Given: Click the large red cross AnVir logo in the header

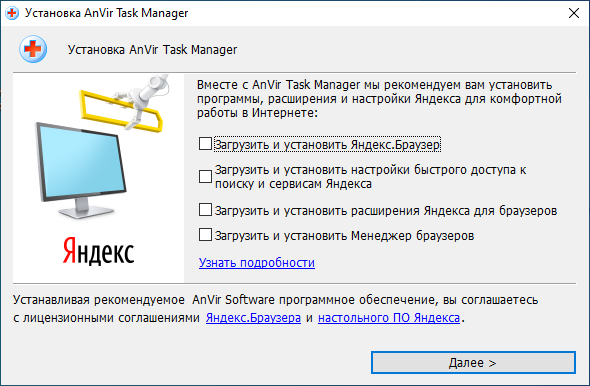Looking at the screenshot, I should click(x=33, y=49).
